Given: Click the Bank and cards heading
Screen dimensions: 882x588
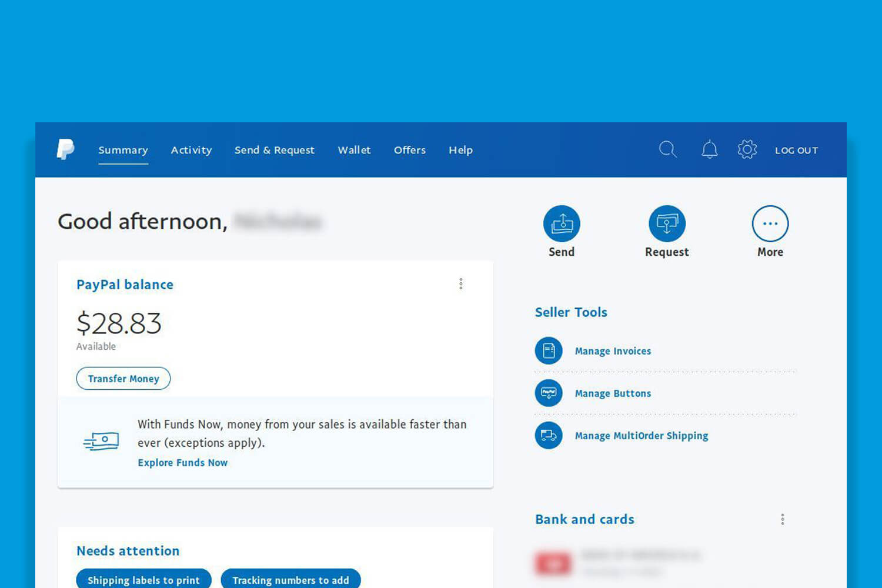Looking at the screenshot, I should (x=584, y=519).
